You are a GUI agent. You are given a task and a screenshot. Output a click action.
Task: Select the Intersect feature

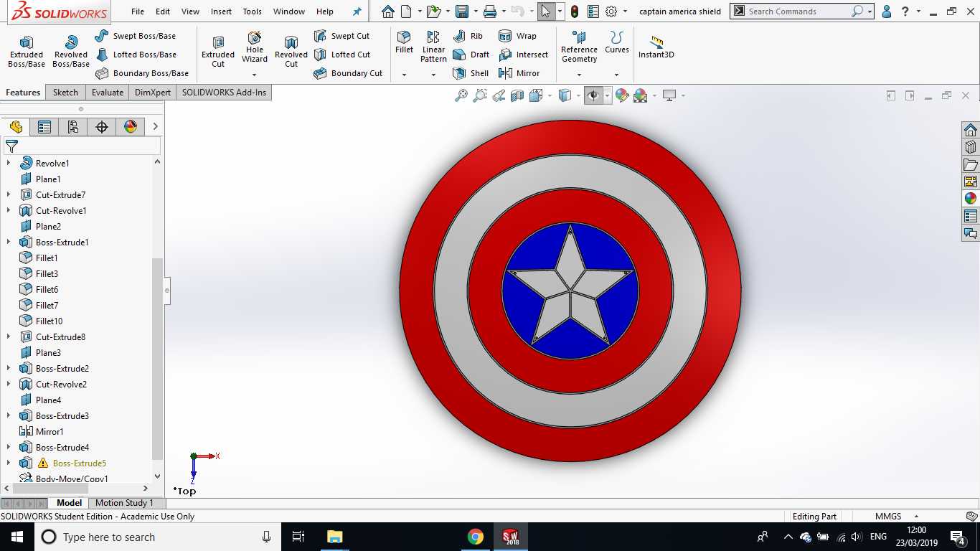point(523,55)
